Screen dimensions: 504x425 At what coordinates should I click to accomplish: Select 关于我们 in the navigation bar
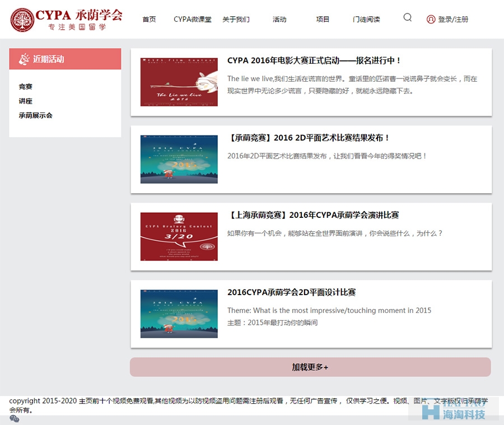[236, 19]
